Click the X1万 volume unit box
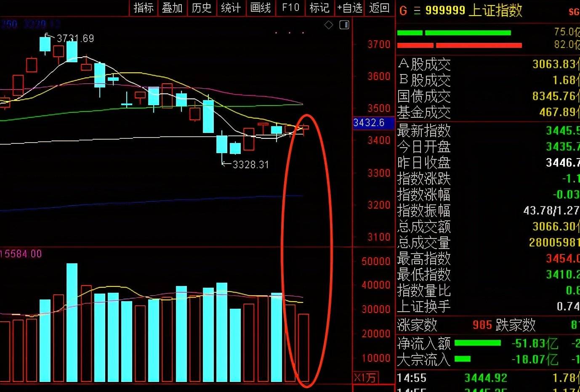The height and width of the screenshot is (392, 580). tap(365, 378)
